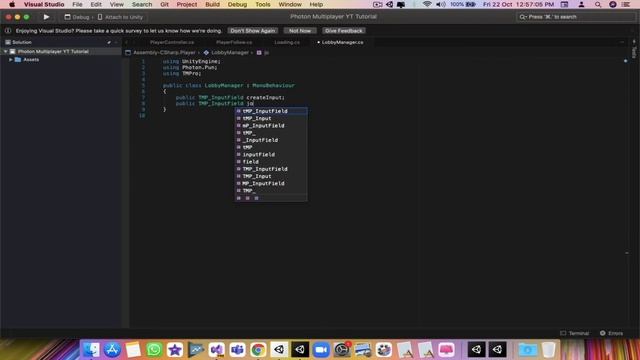This screenshot has width=640, height=360.
Task: Collapse the Photon Multiplayer YT Tutorial node
Action: click(x=6, y=51)
